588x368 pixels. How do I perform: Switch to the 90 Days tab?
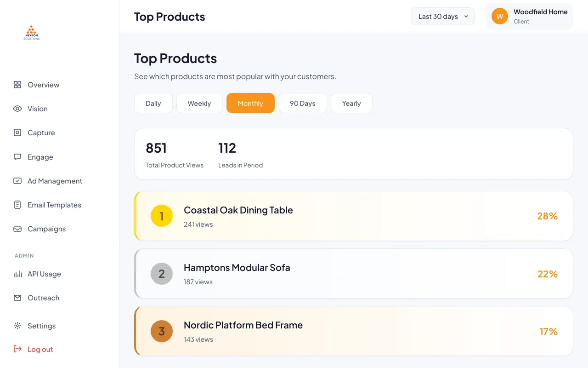[303, 103]
